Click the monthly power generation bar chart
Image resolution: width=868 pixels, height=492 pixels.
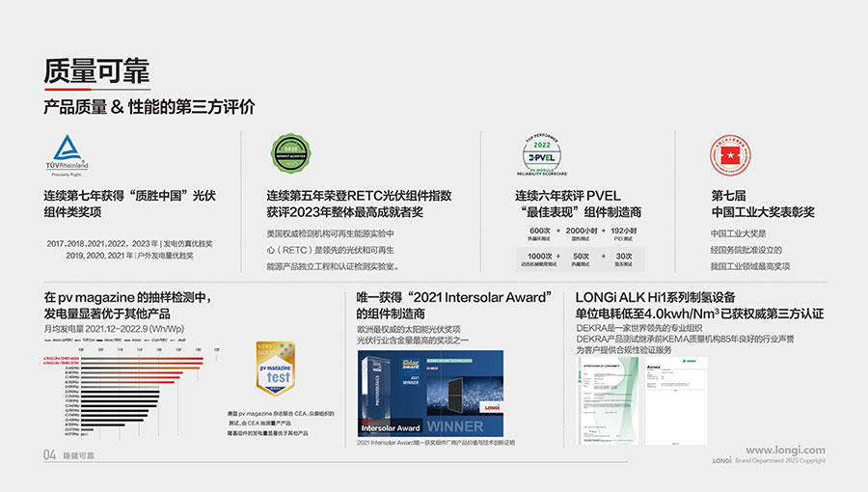[131, 392]
